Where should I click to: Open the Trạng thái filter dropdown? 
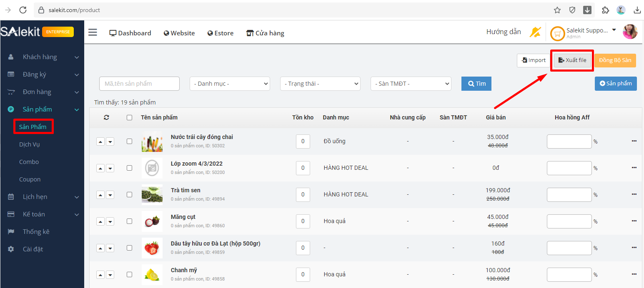click(320, 84)
